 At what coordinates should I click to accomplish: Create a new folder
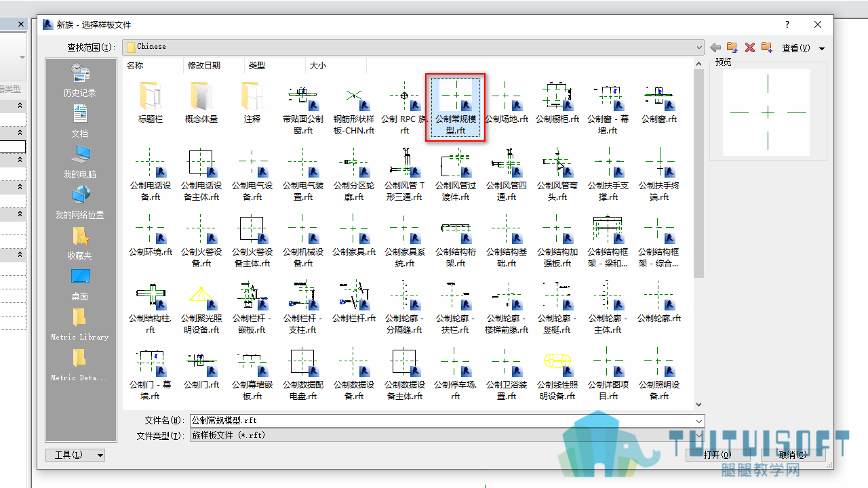pos(767,47)
